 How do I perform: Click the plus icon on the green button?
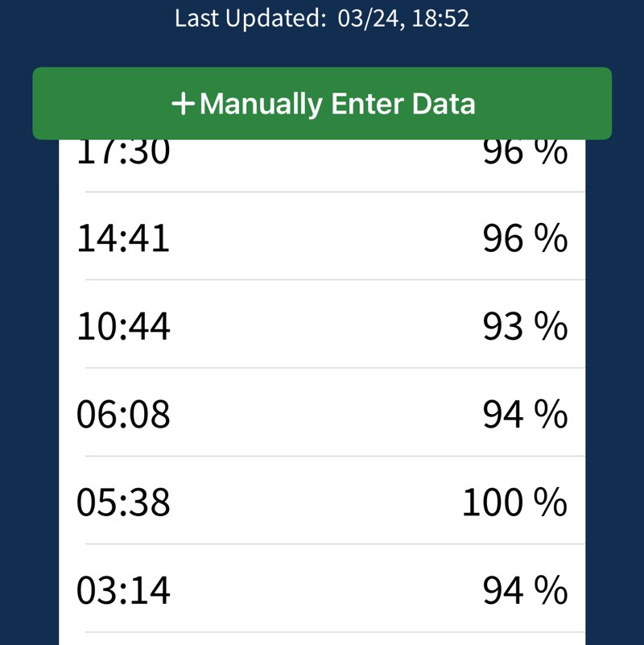click(x=184, y=104)
